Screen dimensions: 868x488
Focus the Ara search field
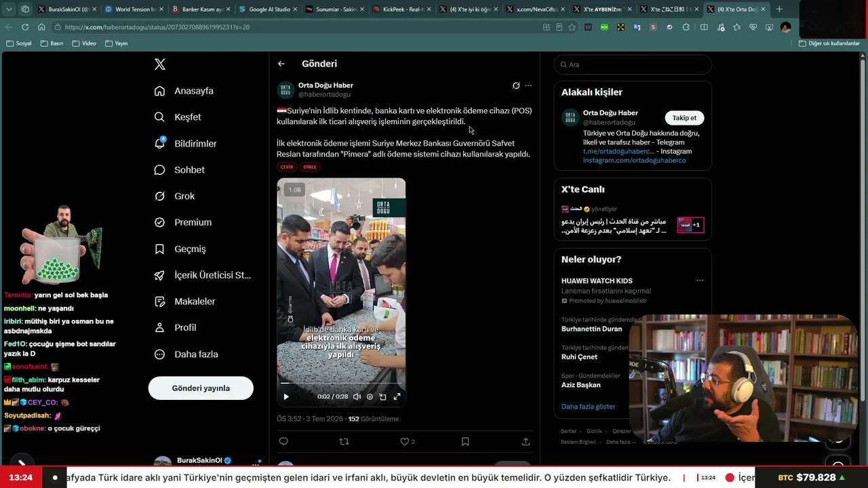(x=633, y=64)
